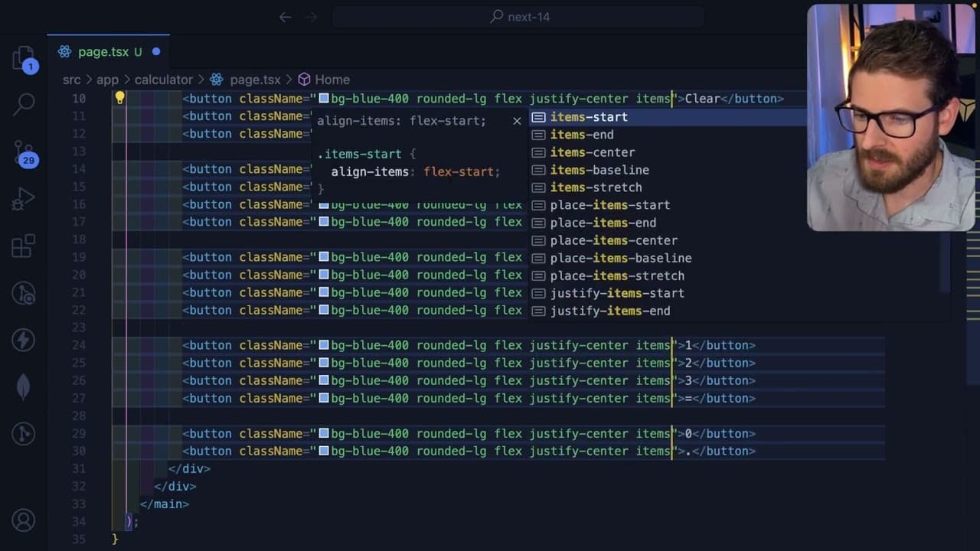Click the closing </main> tag on line 33
Viewport: 980px width, 551px height.
pyautogui.click(x=164, y=504)
